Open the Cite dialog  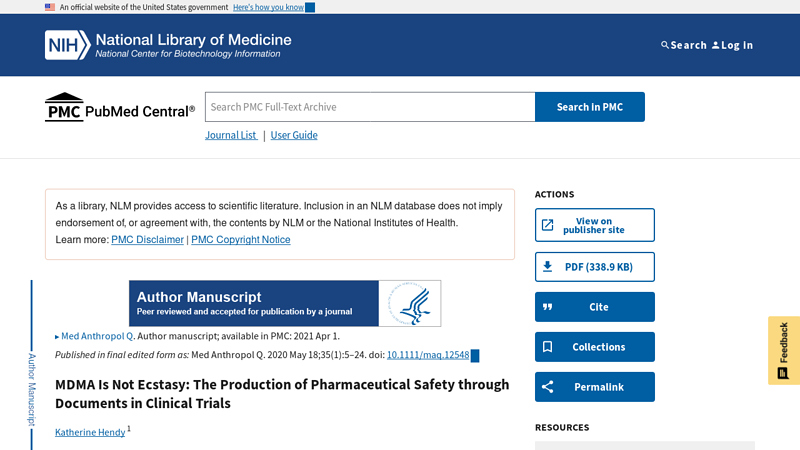click(x=594, y=307)
